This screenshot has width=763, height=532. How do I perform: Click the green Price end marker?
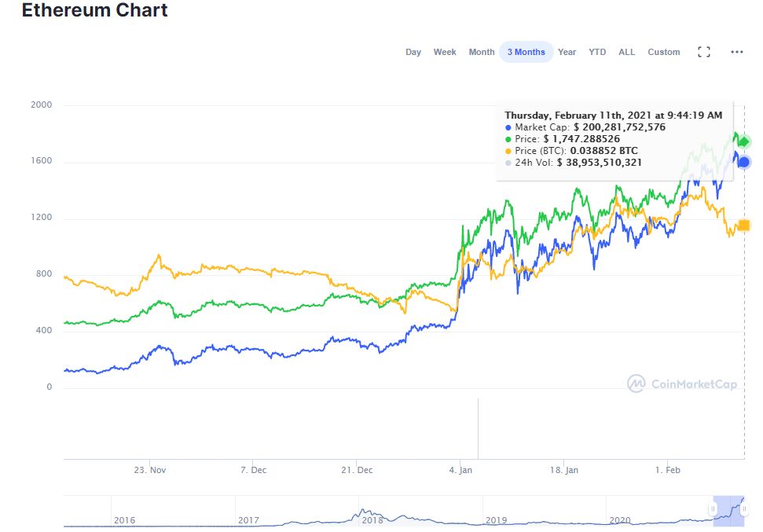[x=743, y=142]
